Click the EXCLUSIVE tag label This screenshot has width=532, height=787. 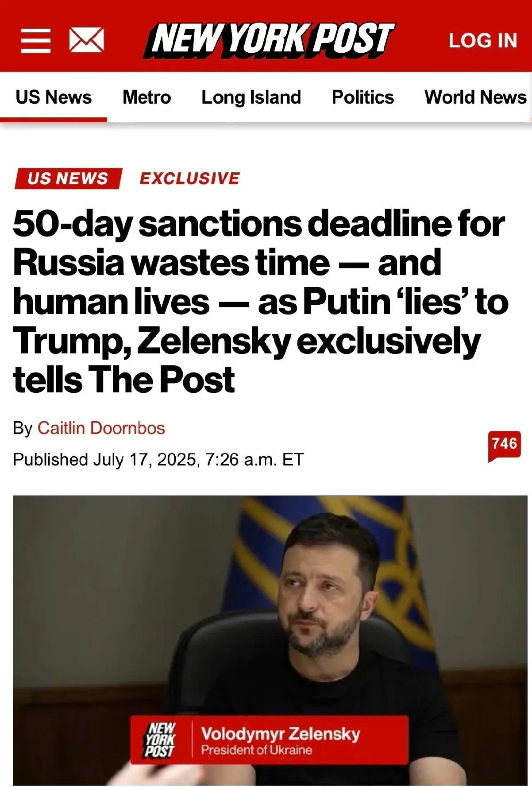(x=189, y=178)
